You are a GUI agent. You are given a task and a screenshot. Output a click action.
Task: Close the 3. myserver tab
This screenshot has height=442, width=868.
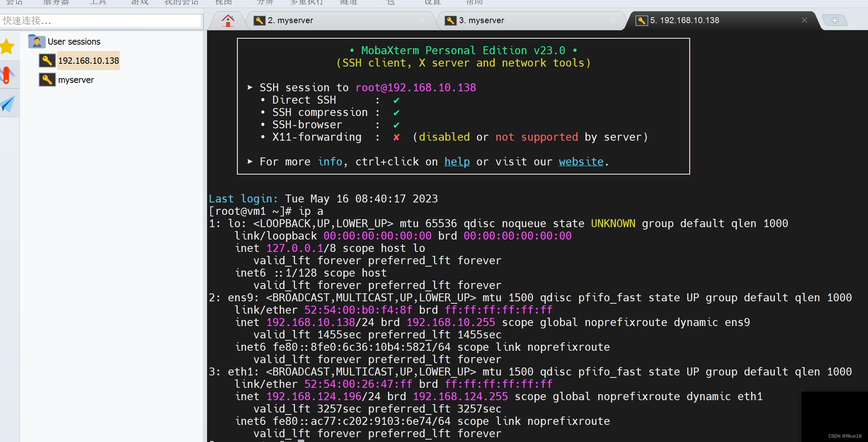click(614, 20)
